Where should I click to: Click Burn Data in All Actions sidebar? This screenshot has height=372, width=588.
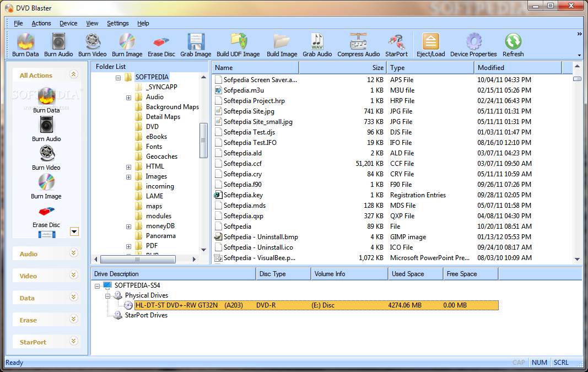click(x=46, y=100)
